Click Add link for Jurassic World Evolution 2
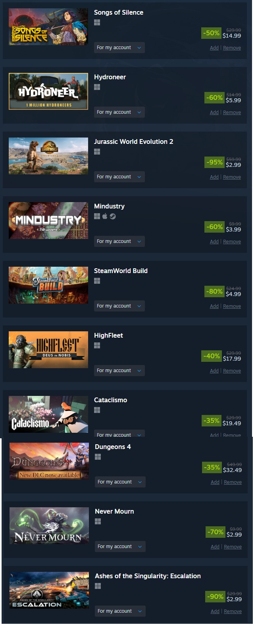256x644 pixels. coord(214,177)
